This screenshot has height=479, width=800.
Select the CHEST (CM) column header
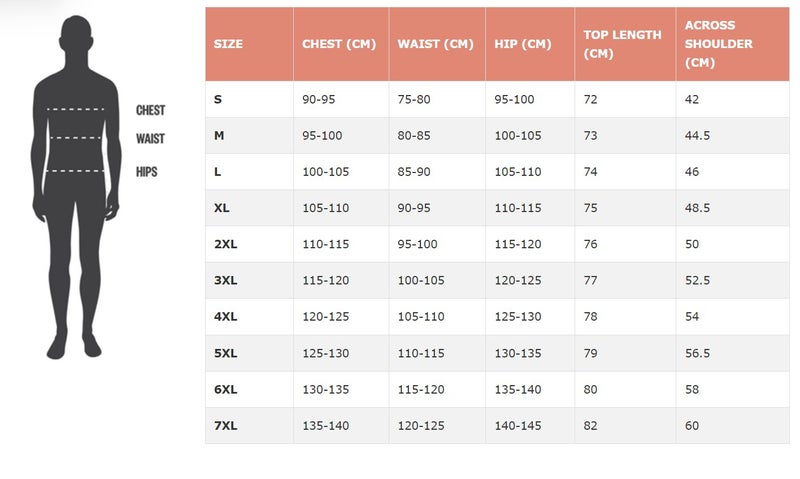(x=339, y=44)
